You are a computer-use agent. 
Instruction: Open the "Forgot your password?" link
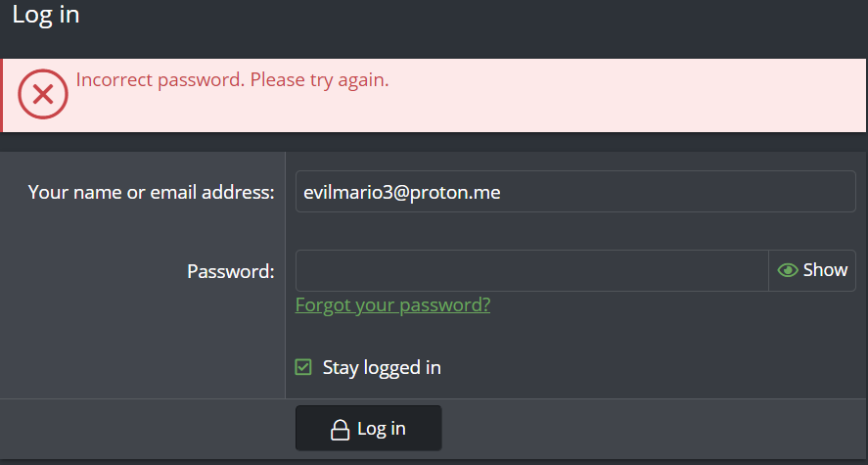(x=392, y=304)
